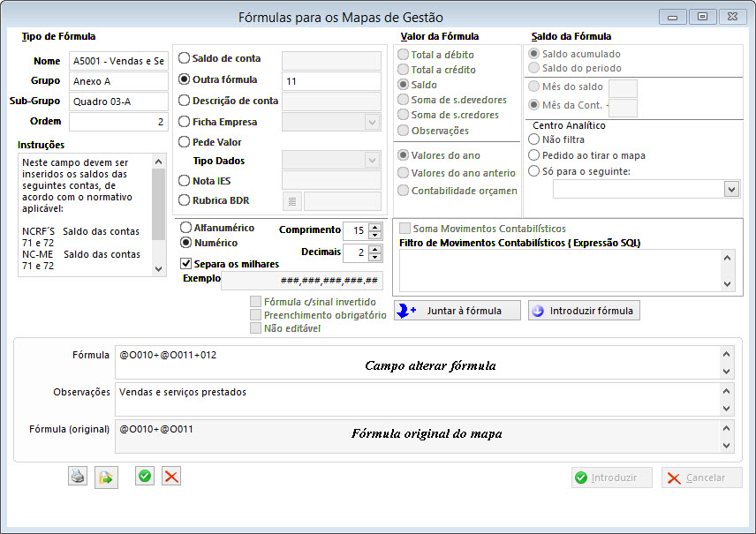Viewport: 756px width, 534px height.
Task: Click the Rubrica BDR list lookup icon
Action: pyautogui.click(x=291, y=201)
